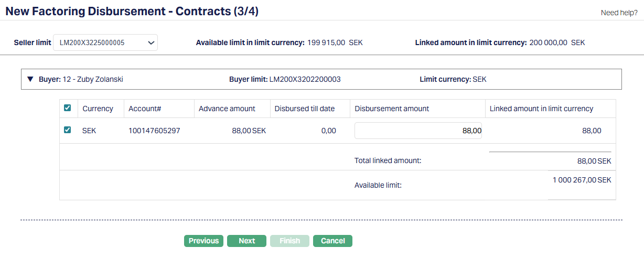Click account number 100147605297
This screenshot has width=644, height=258.
point(154,131)
